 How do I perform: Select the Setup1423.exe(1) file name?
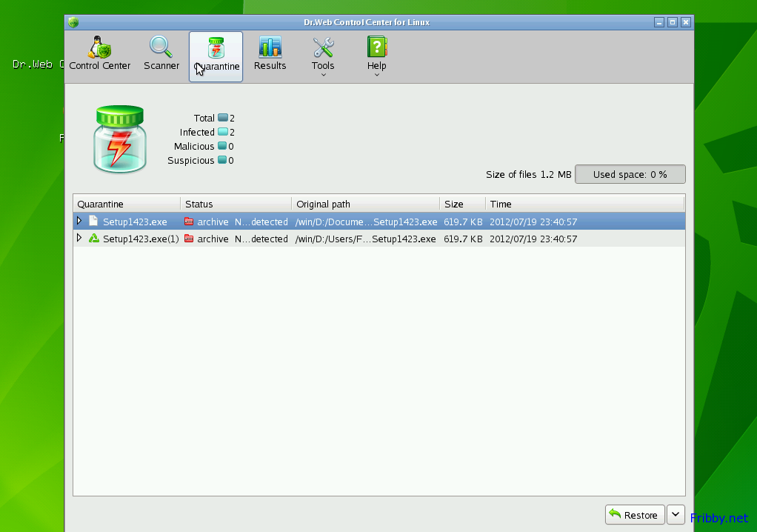pyautogui.click(x=141, y=239)
